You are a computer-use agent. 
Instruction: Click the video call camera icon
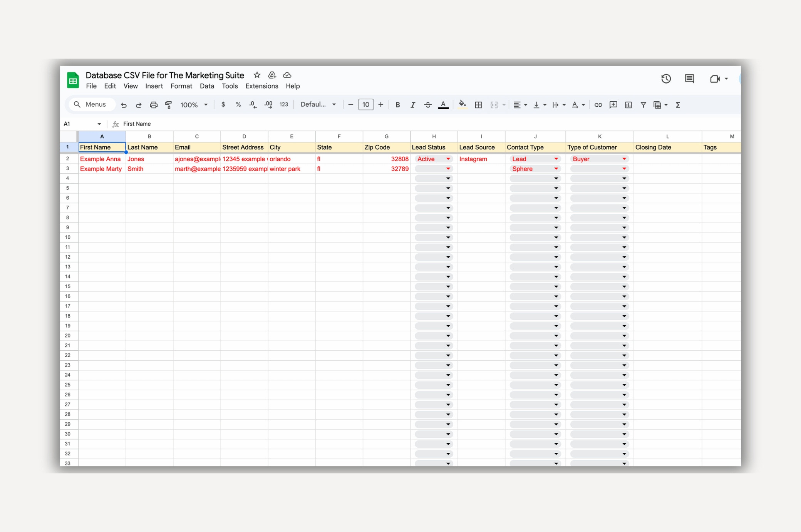tap(715, 79)
